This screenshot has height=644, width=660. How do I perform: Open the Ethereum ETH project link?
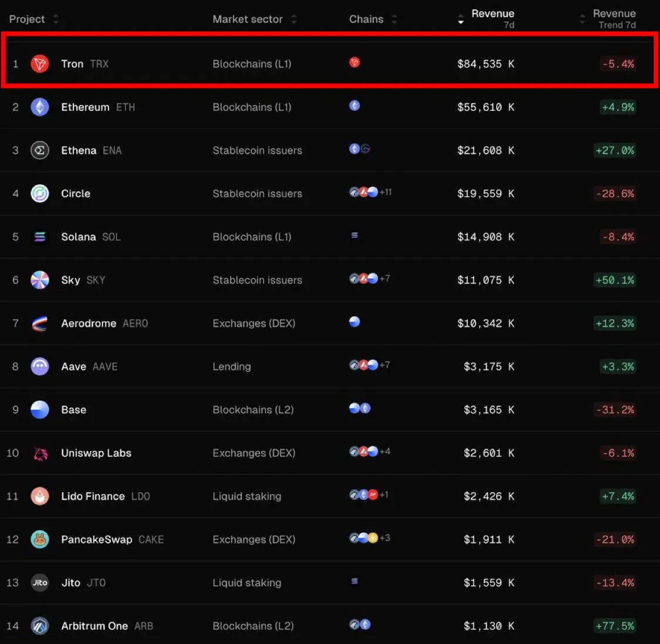point(98,107)
